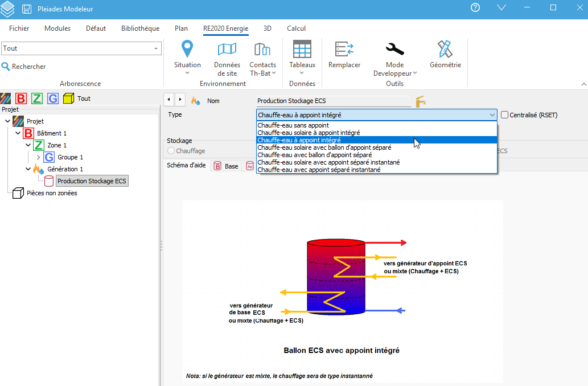Click the Nom field Production Stockage ECS

pos(334,101)
